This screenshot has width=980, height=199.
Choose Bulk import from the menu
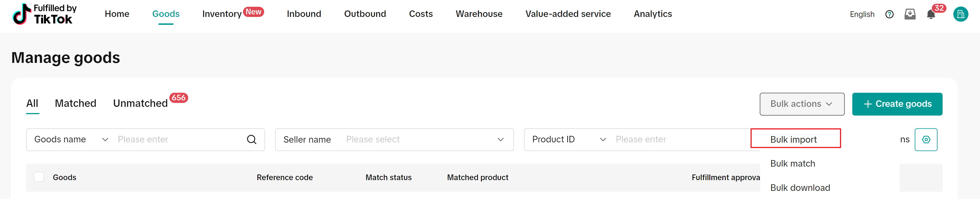point(794,140)
